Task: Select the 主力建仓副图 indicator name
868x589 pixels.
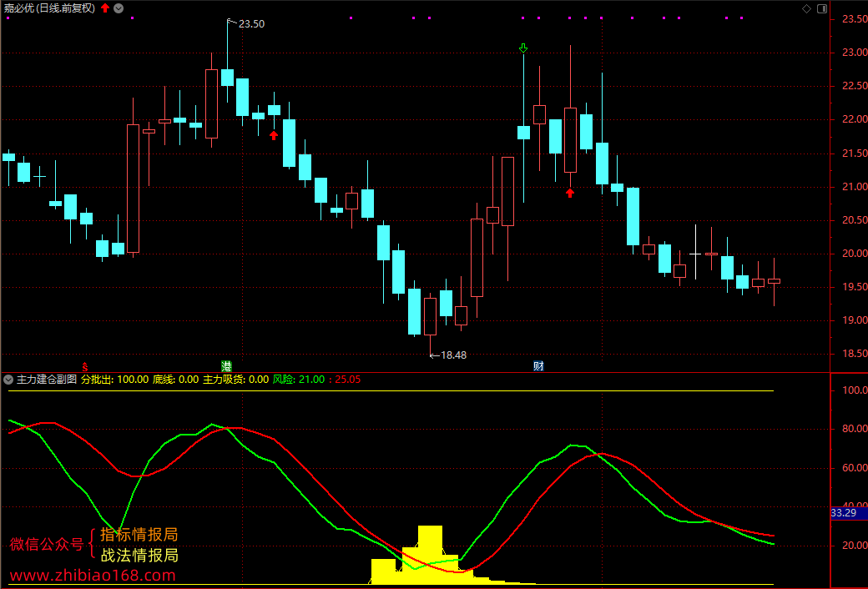Action: click(47, 380)
